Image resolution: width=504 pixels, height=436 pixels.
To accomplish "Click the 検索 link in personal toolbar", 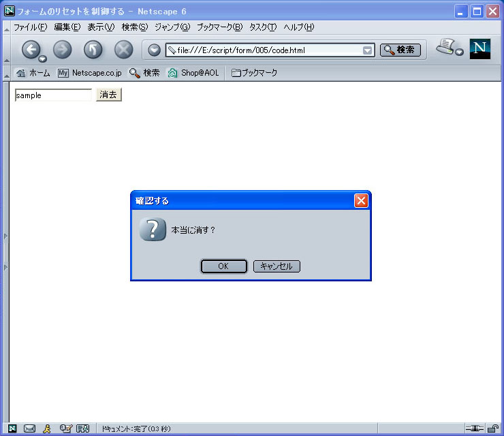I will 144,73.
